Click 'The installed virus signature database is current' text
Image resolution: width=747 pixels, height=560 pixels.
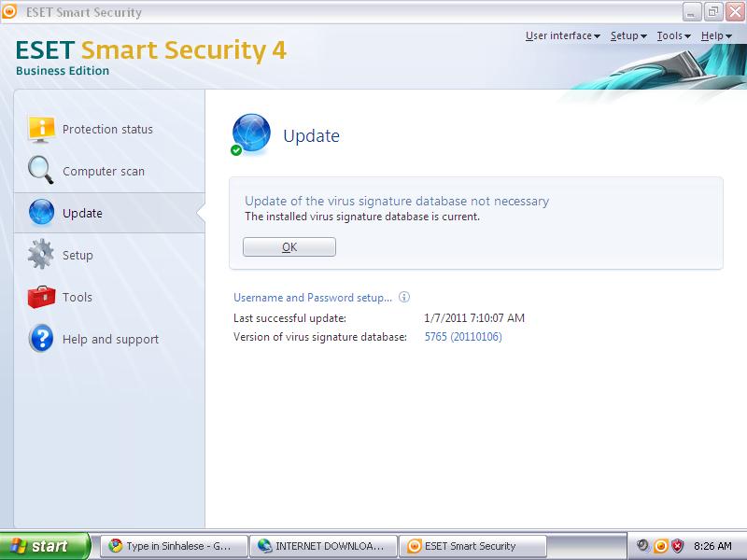tap(362, 217)
